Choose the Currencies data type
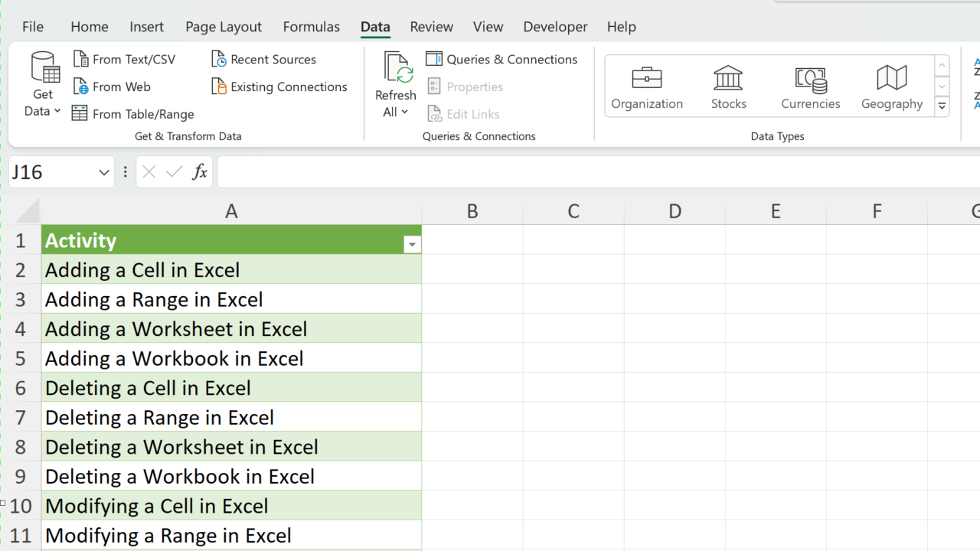This screenshot has height=551, width=980. tap(810, 87)
